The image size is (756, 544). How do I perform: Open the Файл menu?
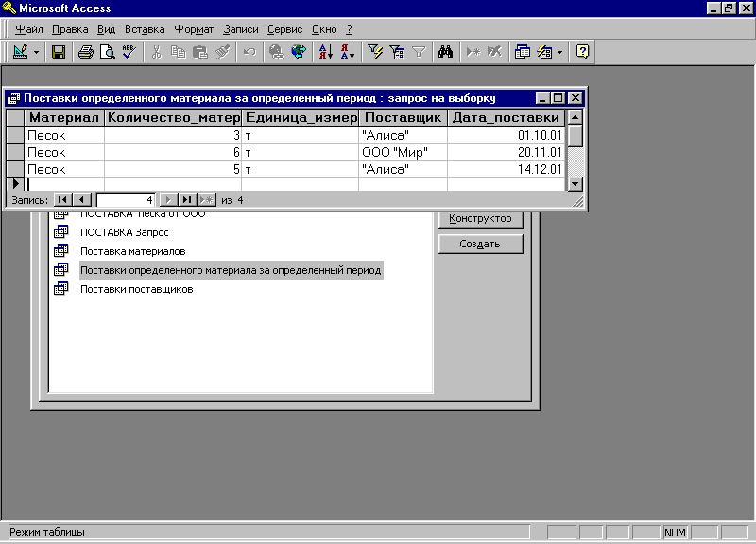29,29
